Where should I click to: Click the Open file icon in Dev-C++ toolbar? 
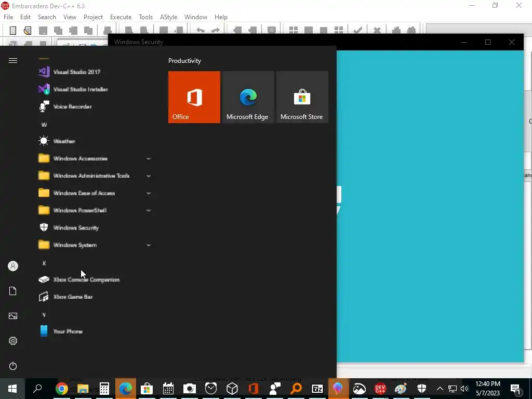point(28,31)
